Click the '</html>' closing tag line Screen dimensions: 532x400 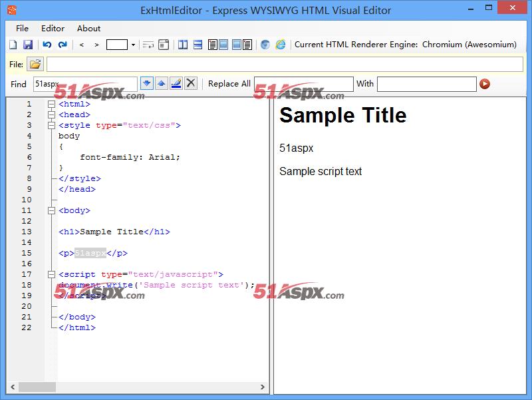pyautogui.click(x=77, y=327)
